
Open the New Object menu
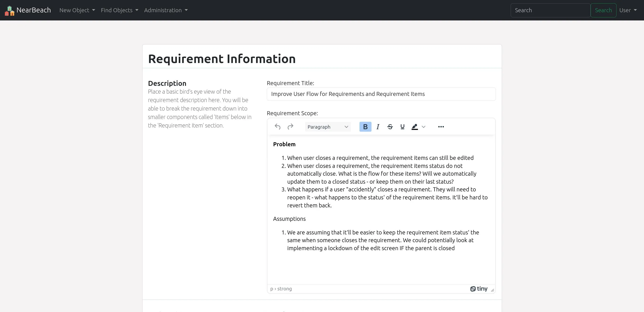click(77, 10)
